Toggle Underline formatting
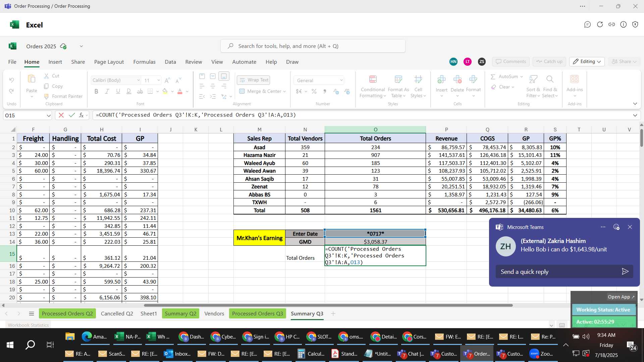 (x=118, y=91)
